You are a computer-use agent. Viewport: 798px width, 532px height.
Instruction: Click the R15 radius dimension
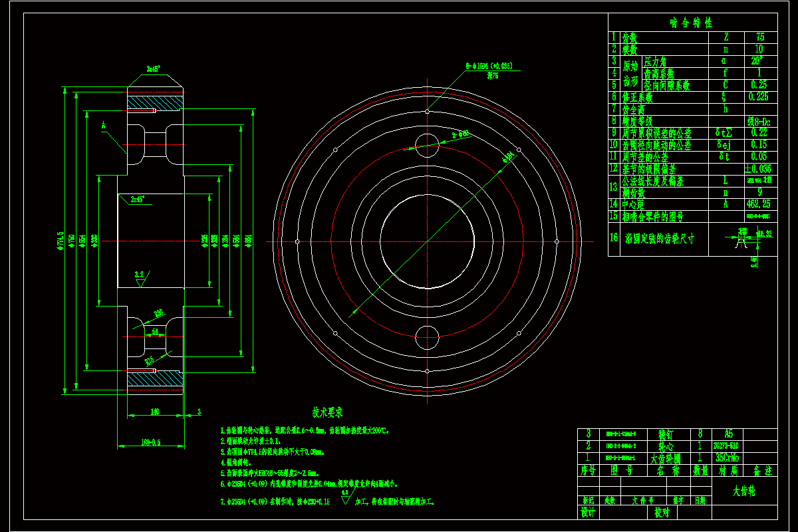150,360
